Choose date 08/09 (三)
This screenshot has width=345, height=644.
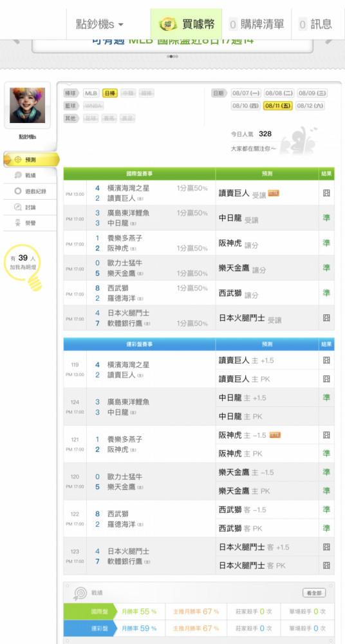[x=312, y=93]
